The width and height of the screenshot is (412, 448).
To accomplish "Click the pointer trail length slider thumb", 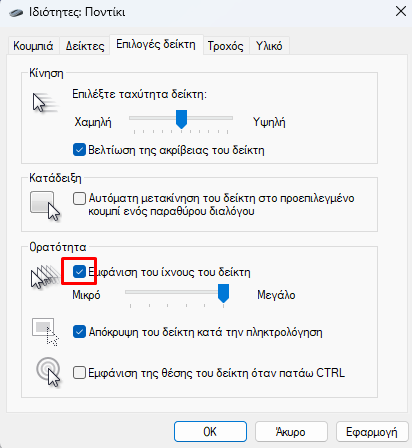I will click(223, 293).
